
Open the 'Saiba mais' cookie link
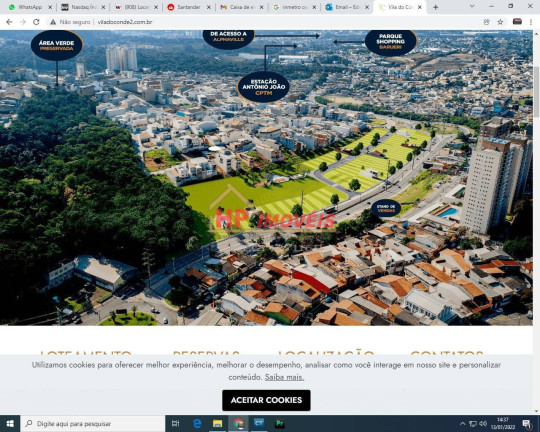[x=284, y=377]
